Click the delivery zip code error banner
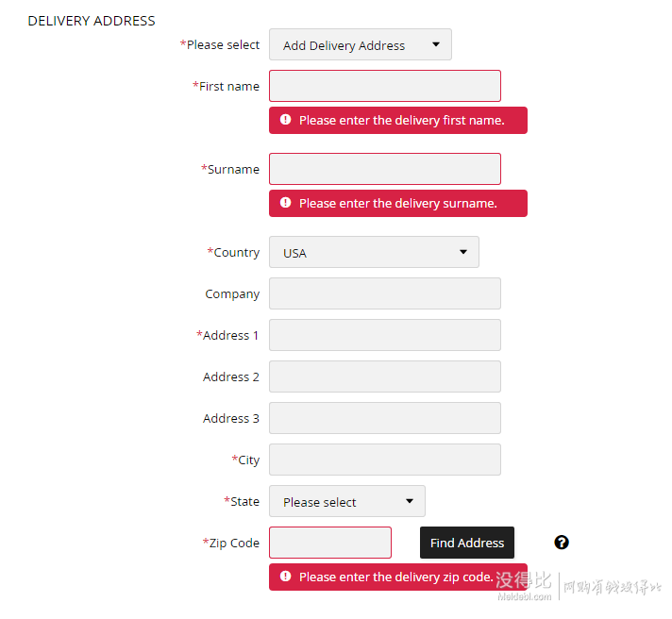 [x=398, y=577]
